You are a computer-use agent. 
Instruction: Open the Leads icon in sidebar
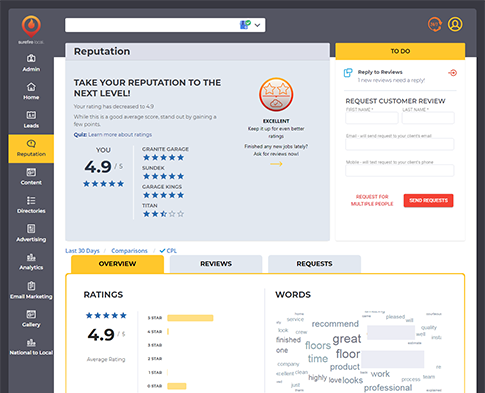tap(31, 115)
